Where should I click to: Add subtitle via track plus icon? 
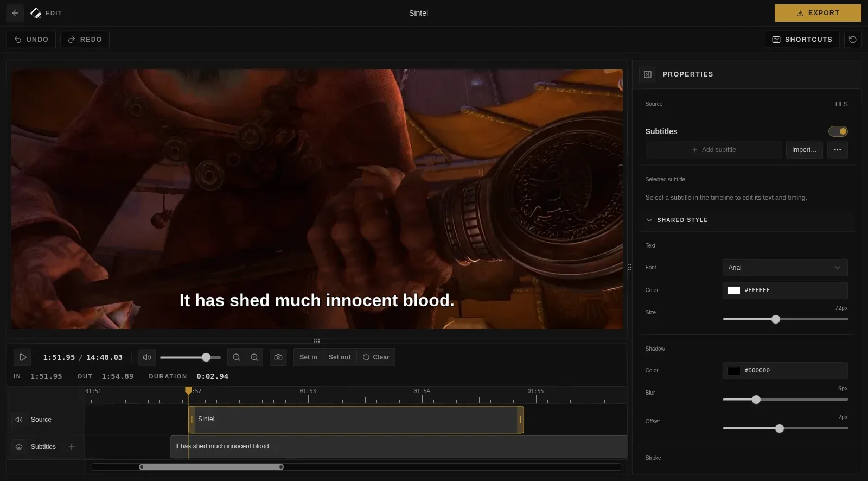tap(72, 447)
